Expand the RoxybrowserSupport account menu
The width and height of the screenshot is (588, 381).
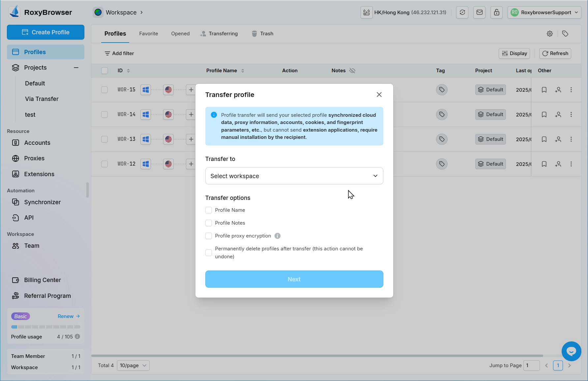tap(544, 13)
